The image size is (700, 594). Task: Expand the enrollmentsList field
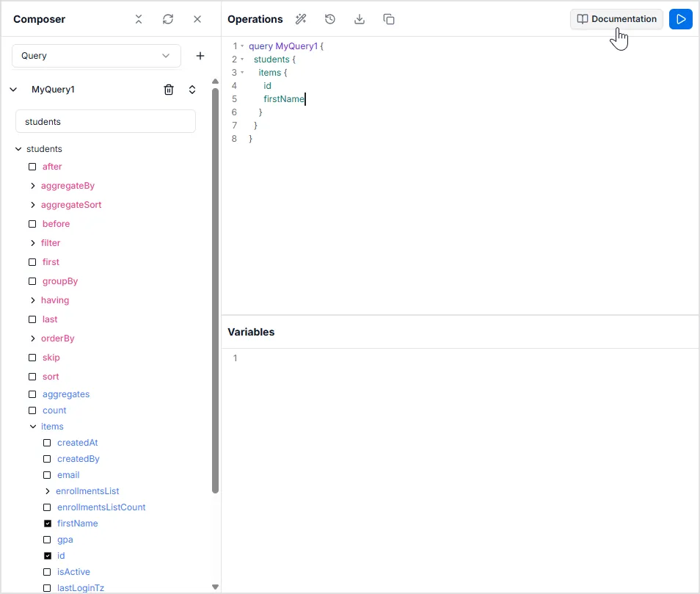[48, 491]
